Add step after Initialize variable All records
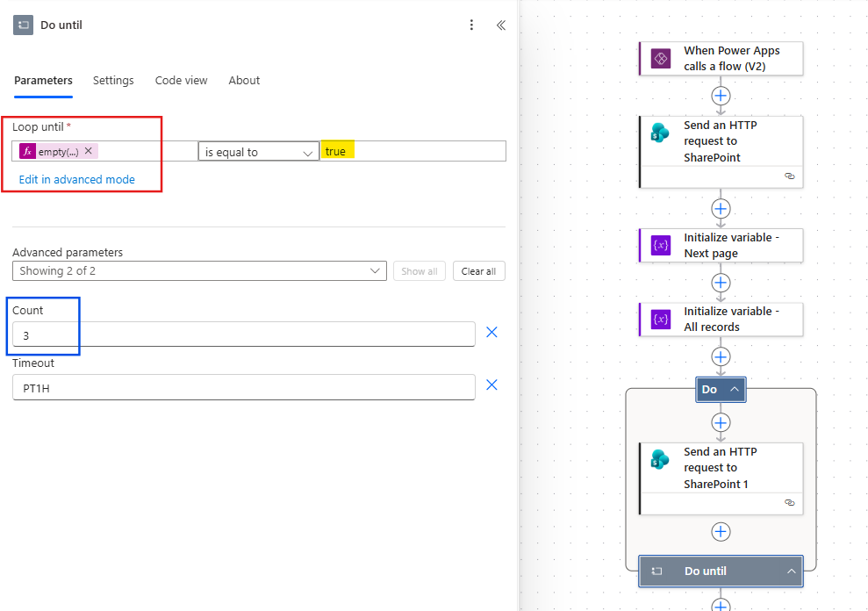Screen dimensions: 868x611 [721, 356]
